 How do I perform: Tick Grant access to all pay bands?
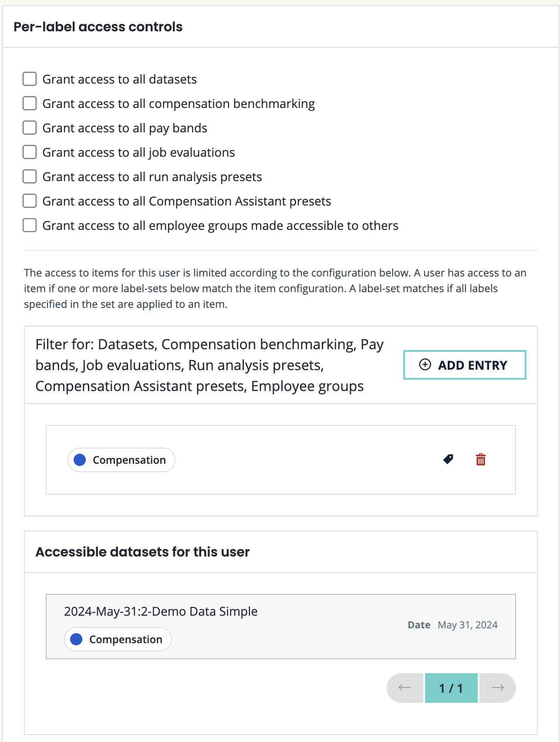click(x=30, y=128)
